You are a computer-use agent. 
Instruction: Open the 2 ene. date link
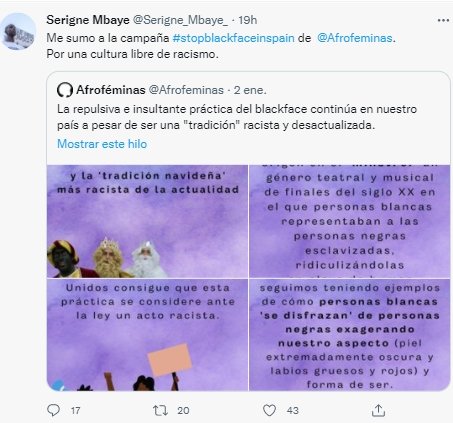(x=250, y=90)
